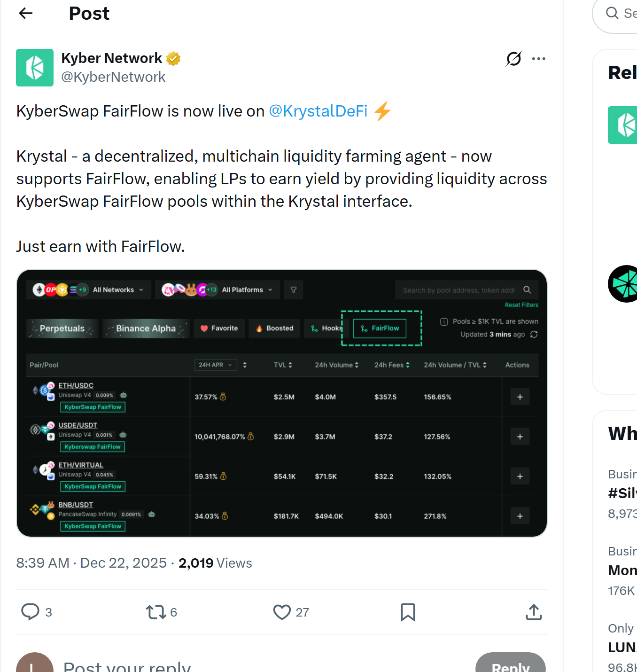Select the Perpetuals tab
This screenshot has width=637, height=672.
coord(62,328)
